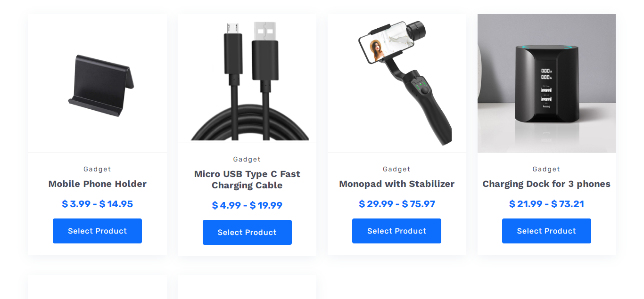Click Gadget label above Monopad with Stabilizer
Viewport: 644px width, 299px height.
point(396,169)
